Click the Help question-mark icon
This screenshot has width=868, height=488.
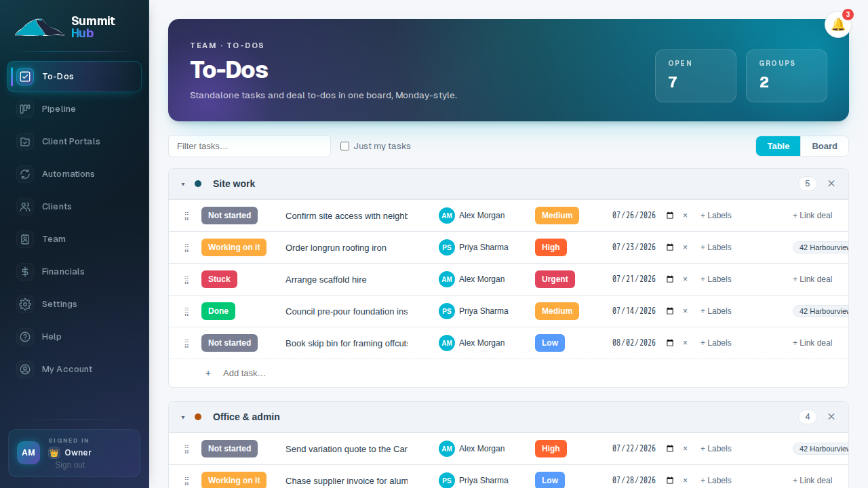25,337
